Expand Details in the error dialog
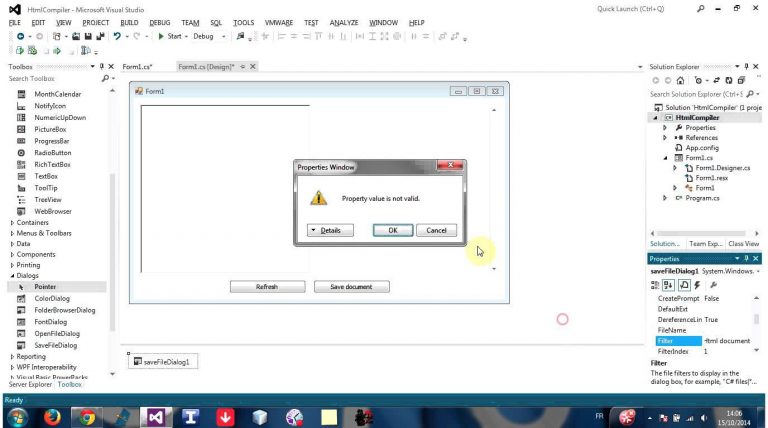768x428 pixels. 330,230
